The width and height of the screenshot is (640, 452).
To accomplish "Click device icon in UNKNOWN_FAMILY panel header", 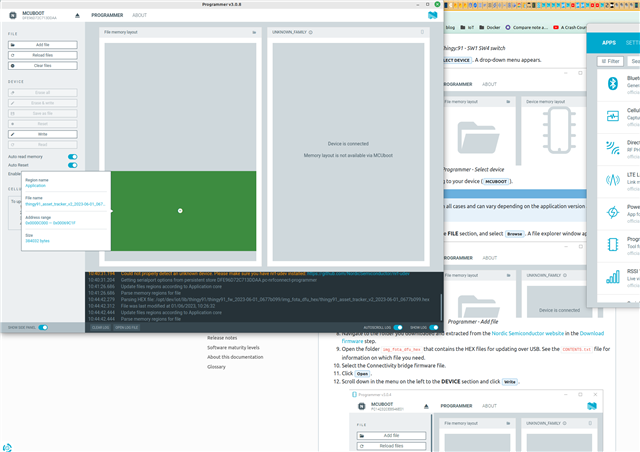I will (422, 32).
